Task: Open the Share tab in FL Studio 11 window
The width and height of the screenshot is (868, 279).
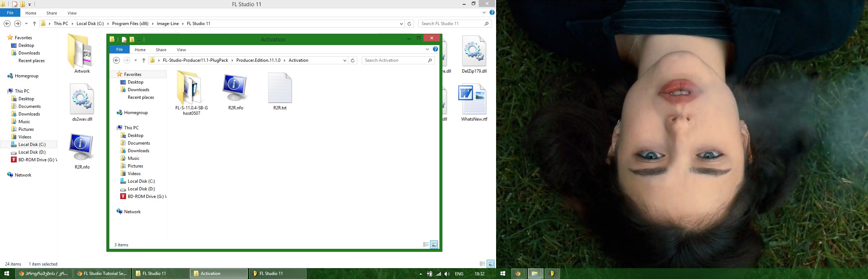Action: (x=52, y=13)
